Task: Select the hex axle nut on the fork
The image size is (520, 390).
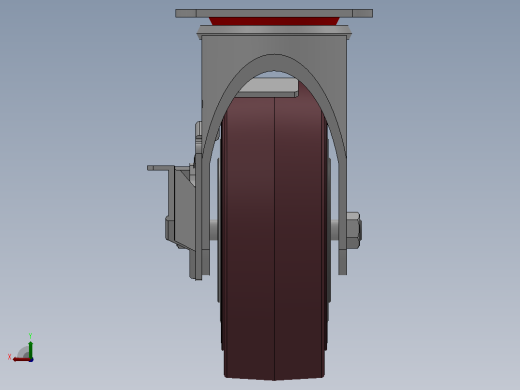Action: tap(354, 230)
